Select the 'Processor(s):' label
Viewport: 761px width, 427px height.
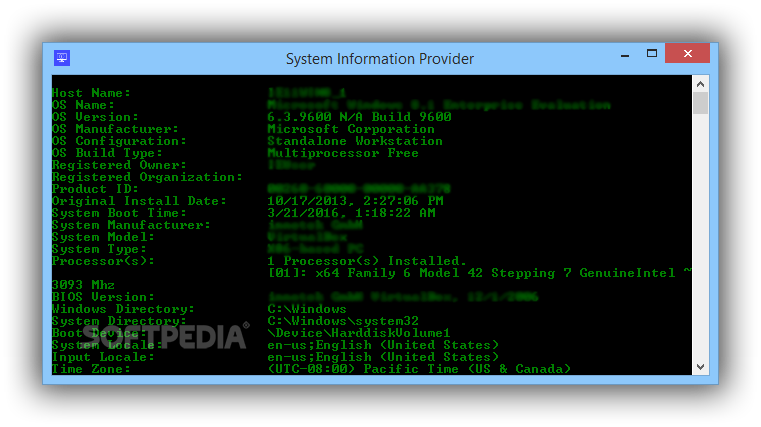[103, 261]
